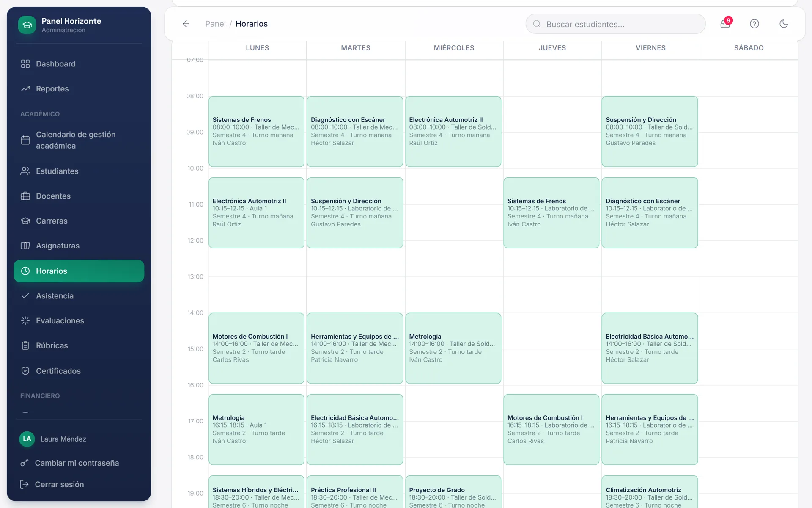Click the Panel breadcrumb link
This screenshot has width=812, height=508.
point(215,24)
